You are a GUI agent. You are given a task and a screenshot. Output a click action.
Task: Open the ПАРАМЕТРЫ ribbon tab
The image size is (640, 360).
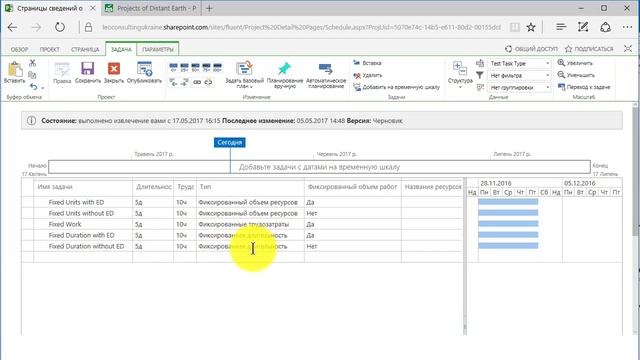(x=158, y=49)
